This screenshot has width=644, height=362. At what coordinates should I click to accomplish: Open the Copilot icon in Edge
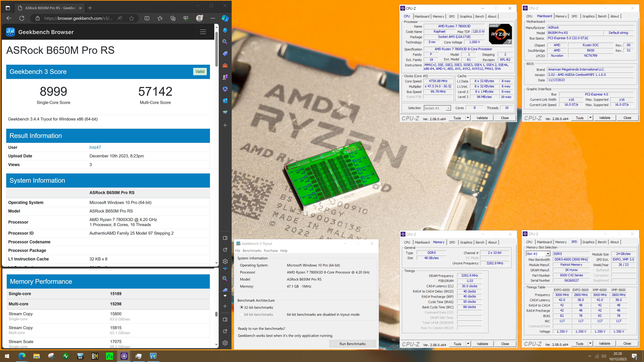tap(225, 18)
